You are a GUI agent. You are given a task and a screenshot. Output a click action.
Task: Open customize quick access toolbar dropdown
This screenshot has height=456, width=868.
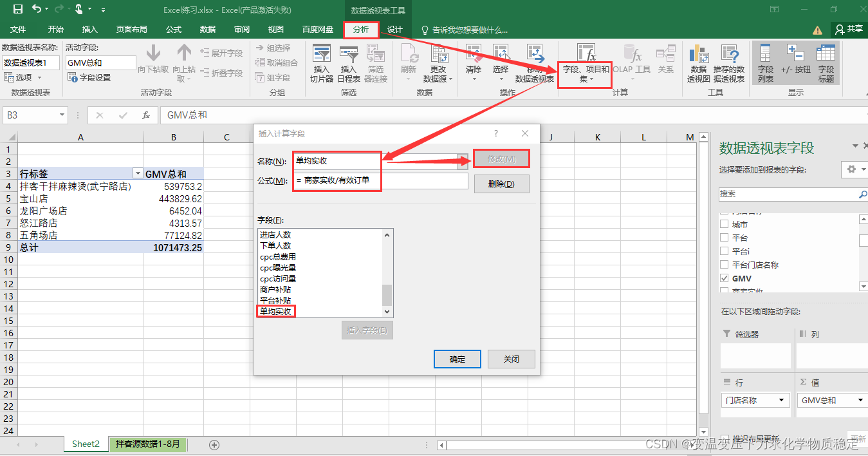pos(102,10)
